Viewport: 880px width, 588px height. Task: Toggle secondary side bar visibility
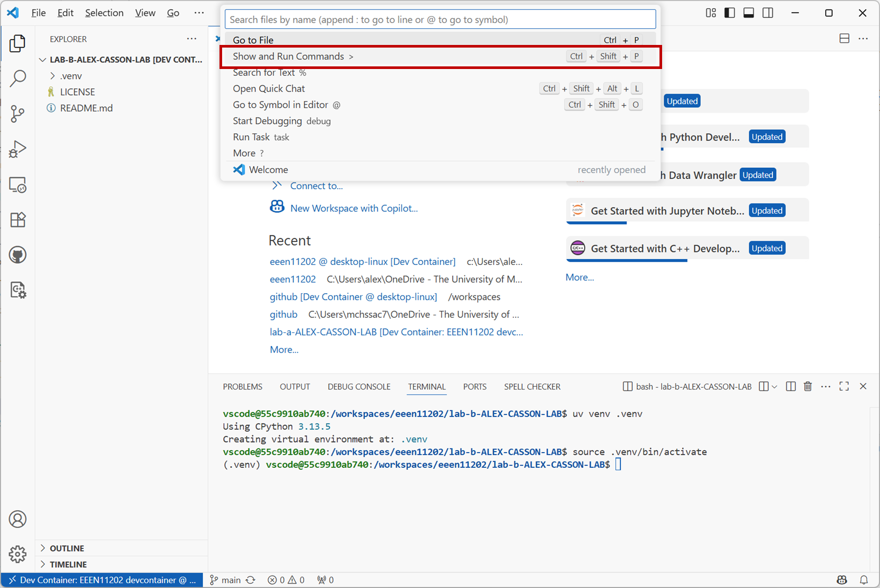tap(768, 13)
